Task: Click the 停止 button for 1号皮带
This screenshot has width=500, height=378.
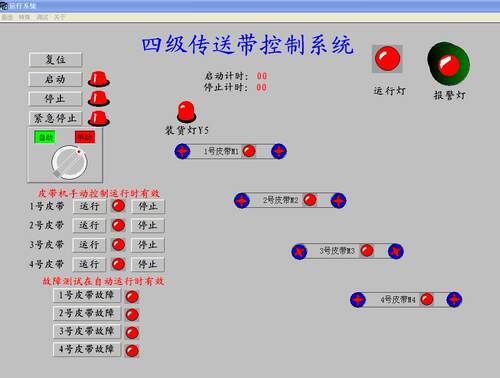Action: pyautogui.click(x=148, y=206)
